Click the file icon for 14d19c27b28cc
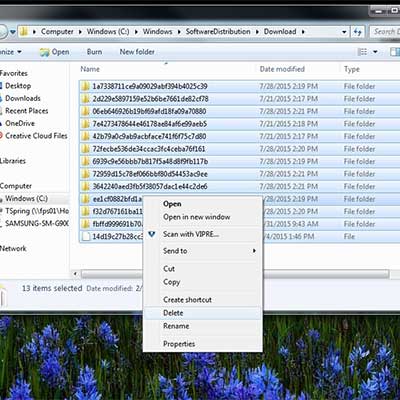 coord(86,236)
